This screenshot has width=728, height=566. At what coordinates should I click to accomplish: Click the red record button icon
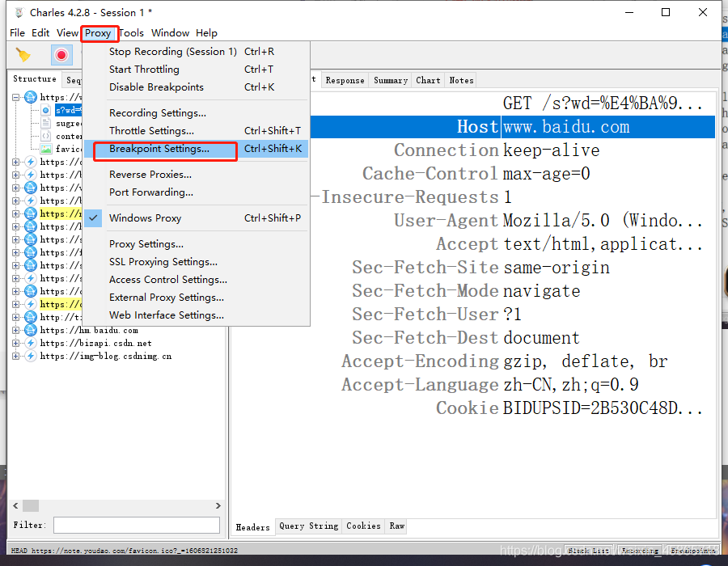(61, 55)
